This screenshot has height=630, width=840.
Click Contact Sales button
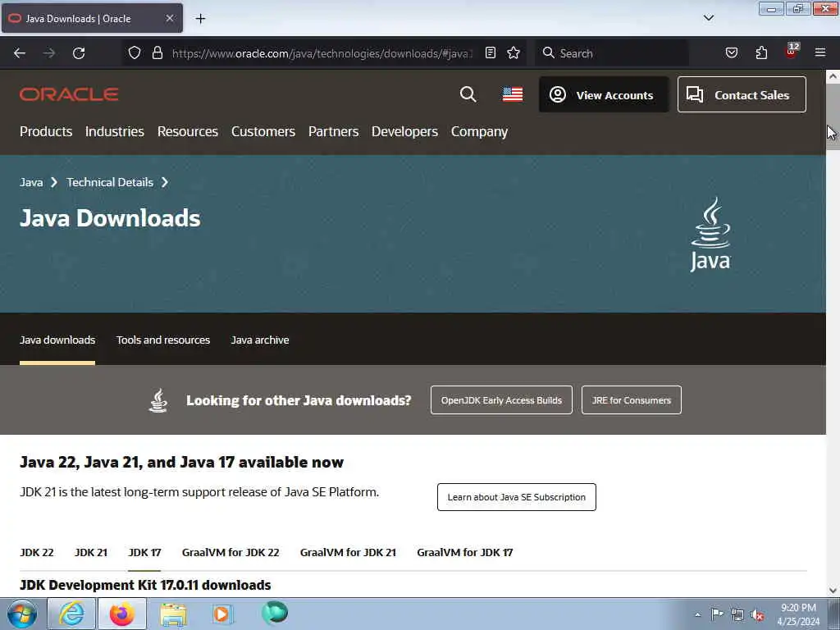pos(742,94)
